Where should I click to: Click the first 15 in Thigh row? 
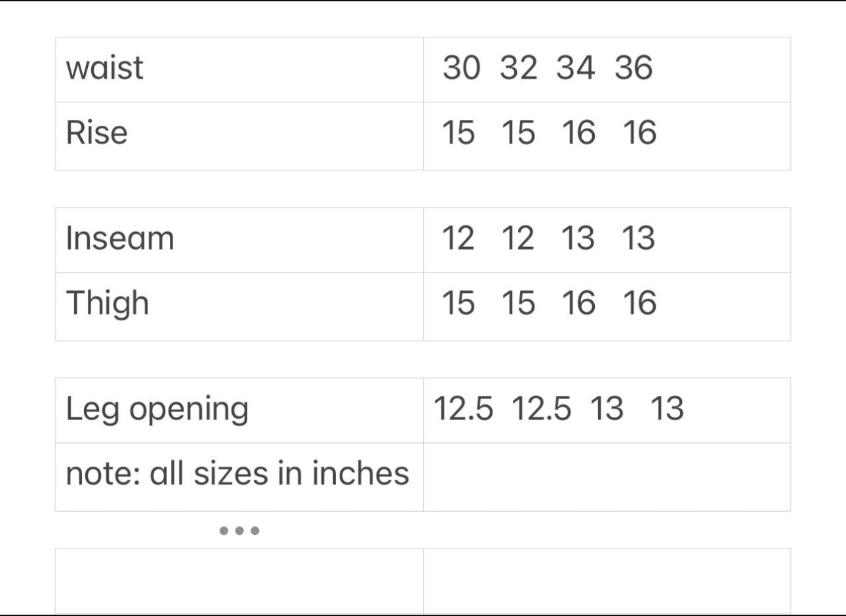point(458,303)
